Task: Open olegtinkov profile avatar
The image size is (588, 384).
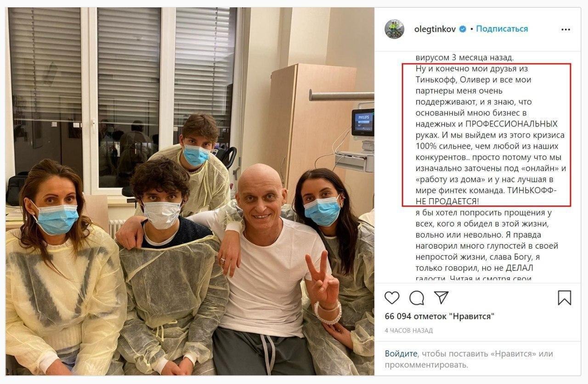Action: 394,29
